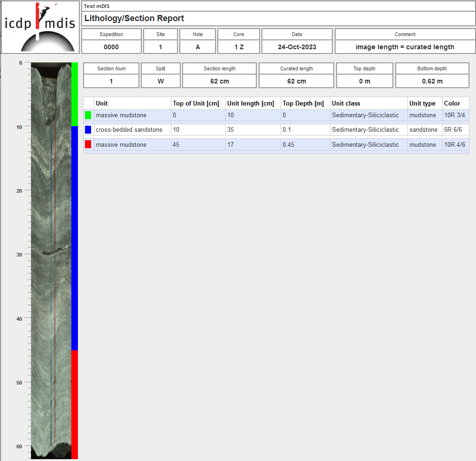Viewport: 476px width, 461px height.
Task: Click the icdp mdis woodpecker logo
Action: [x=39, y=27]
